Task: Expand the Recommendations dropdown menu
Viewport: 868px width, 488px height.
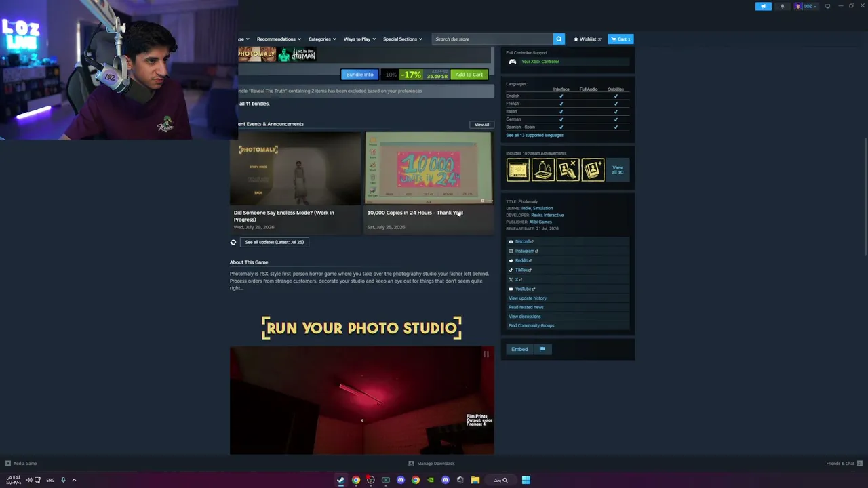Action: point(278,39)
